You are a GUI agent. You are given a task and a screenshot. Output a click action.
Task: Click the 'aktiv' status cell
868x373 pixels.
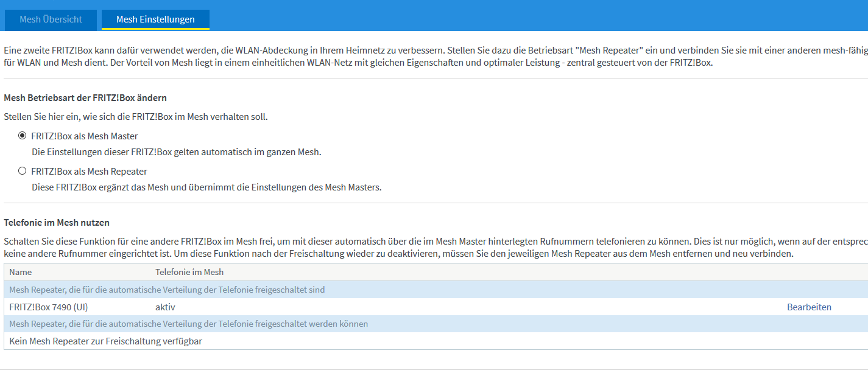[x=165, y=307]
